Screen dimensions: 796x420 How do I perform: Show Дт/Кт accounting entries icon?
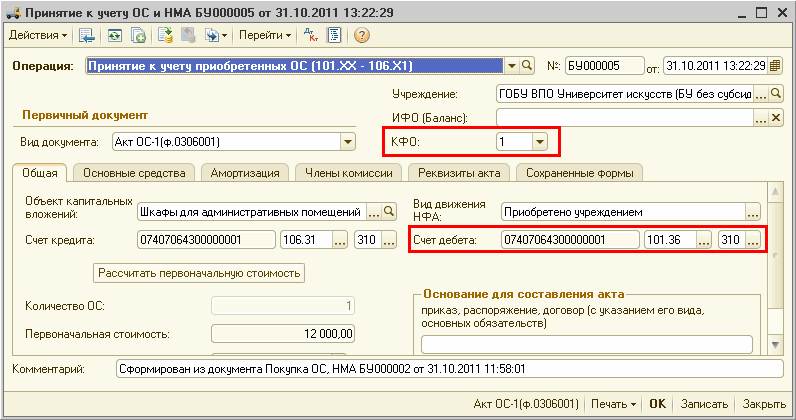pyautogui.click(x=310, y=35)
